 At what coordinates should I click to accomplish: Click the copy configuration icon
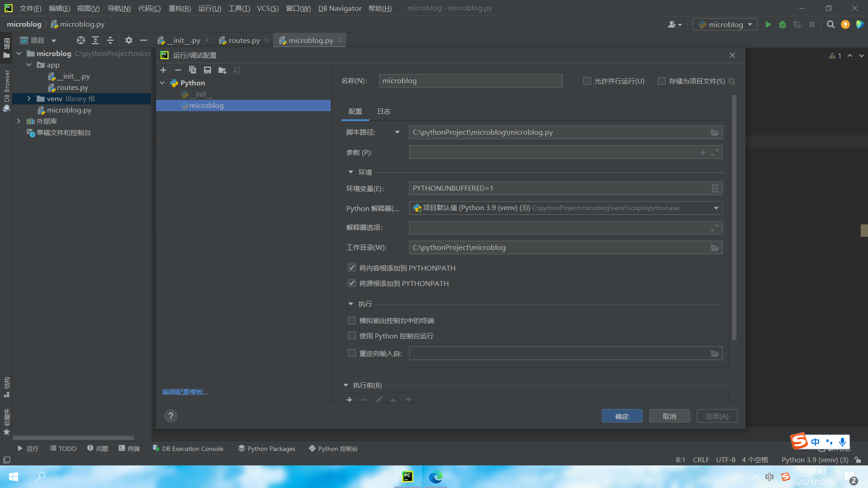(193, 70)
